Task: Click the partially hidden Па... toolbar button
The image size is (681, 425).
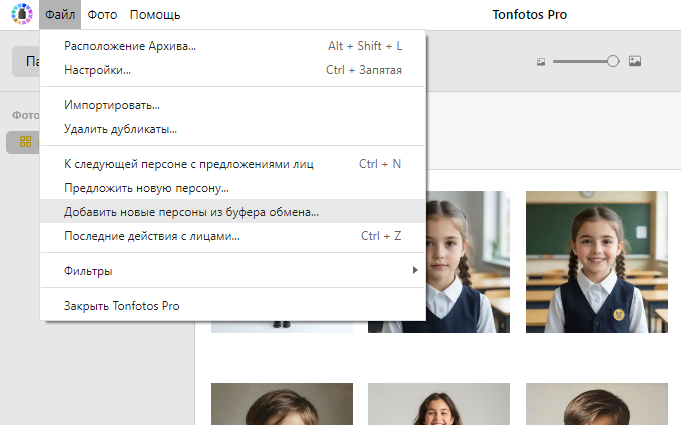Action: pos(27,61)
